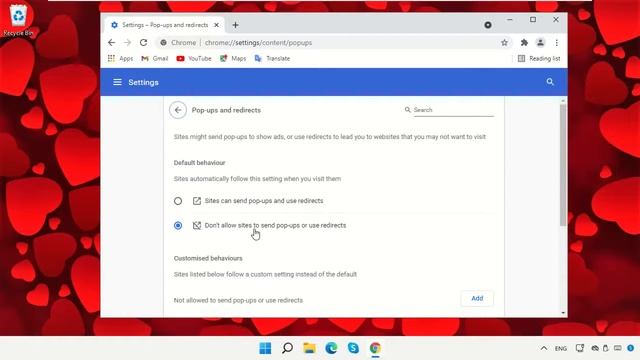
Task: Open the Gmail bookmark
Action: [x=155, y=58]
